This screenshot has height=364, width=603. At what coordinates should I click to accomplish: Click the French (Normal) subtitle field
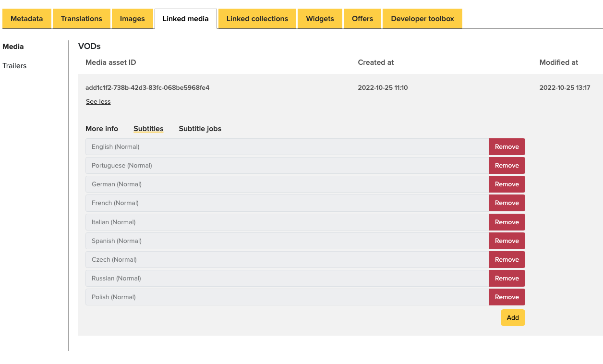click(287, 203)
